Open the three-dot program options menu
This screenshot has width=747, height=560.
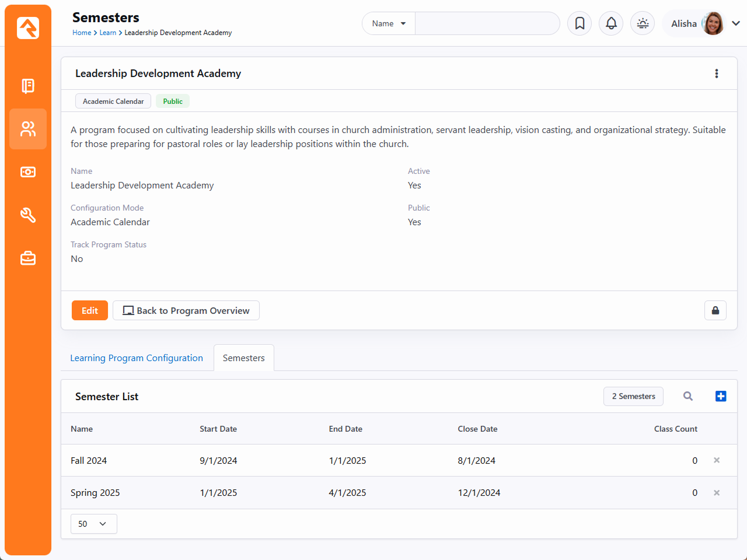pyautogui.click(x=717, y=73)
